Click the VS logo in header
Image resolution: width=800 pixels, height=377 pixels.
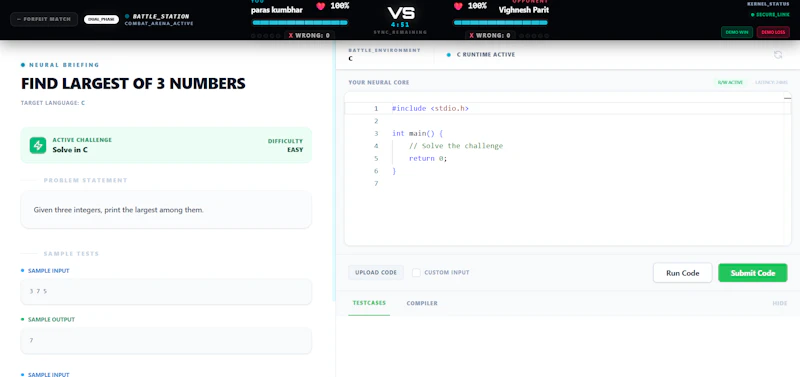pyautogui.click(x=401, y=13)
